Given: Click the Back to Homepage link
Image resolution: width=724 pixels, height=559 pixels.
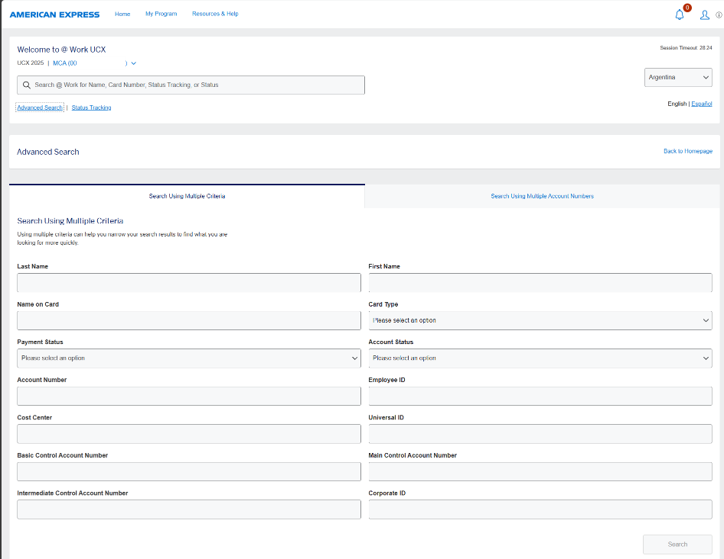Looking at the screenshot, I should point(687,151).
